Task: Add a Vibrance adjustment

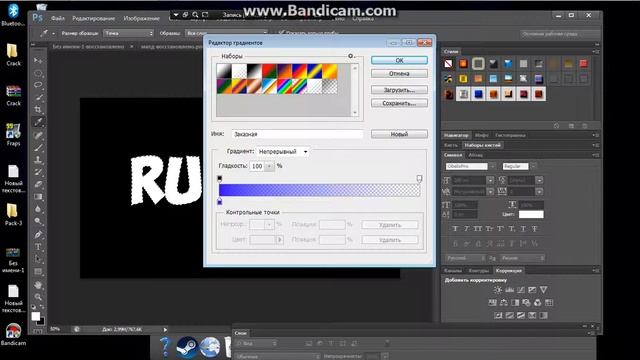Action: [x=543, y=290]
